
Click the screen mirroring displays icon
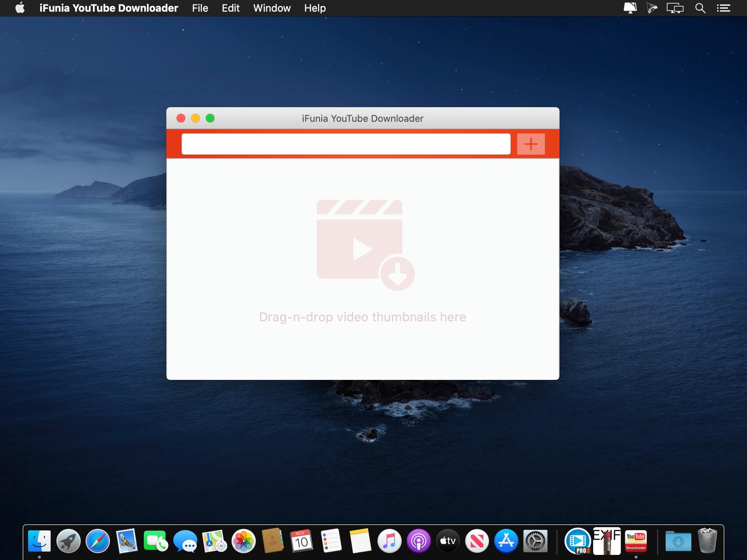pos(675,8)
